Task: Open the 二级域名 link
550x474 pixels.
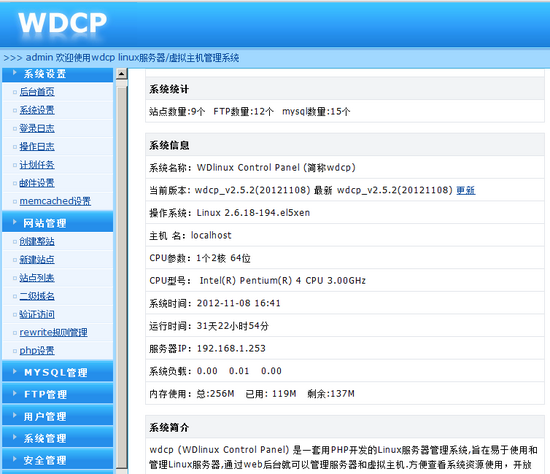Action: (37, 296)
